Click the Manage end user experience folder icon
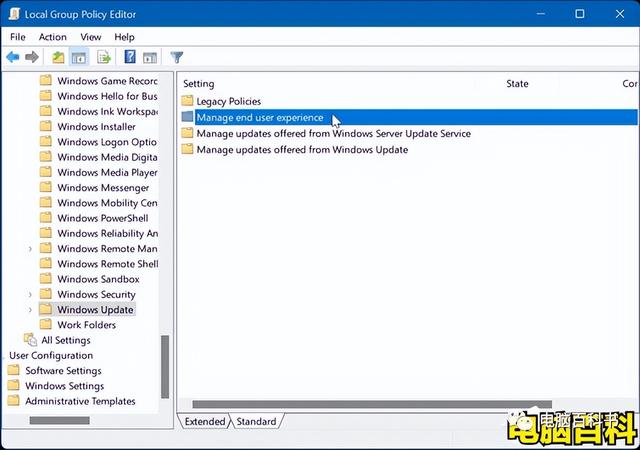This screenshot has height=450, width=640. (x=187, y=117)
